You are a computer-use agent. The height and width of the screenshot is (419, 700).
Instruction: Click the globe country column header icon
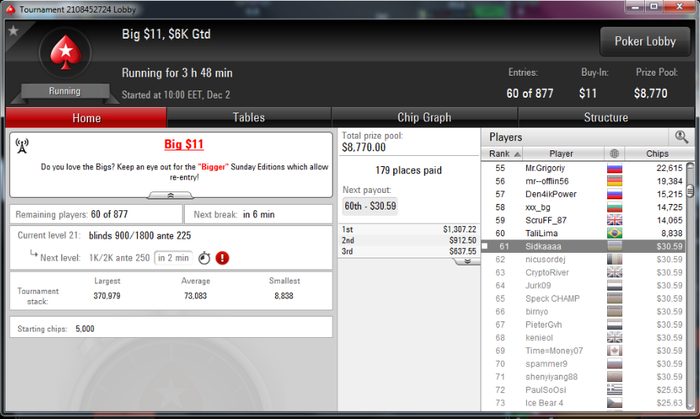click(x=614, y=153)
